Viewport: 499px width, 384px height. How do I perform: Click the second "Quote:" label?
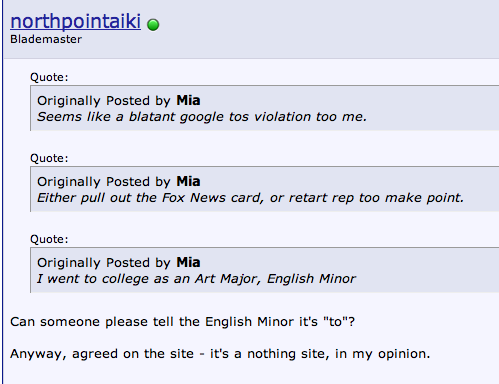pos(49,158)
